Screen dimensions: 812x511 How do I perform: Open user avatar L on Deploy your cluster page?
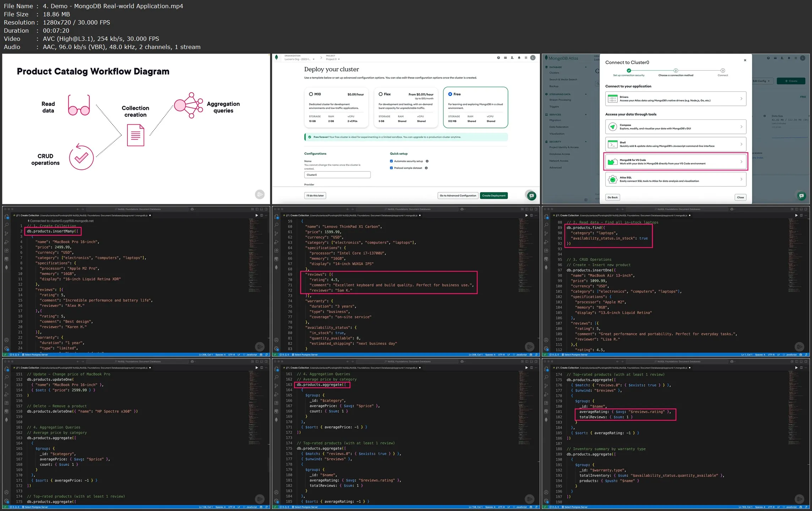[x=533, y=58]
